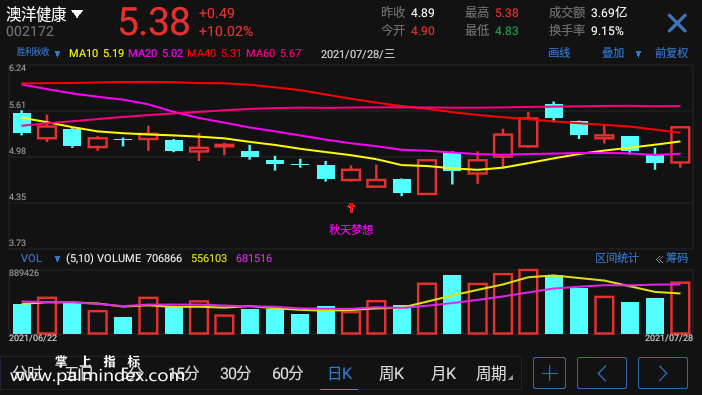Click the current price 5.38
The image size is (702, 395).
(154, 22)
